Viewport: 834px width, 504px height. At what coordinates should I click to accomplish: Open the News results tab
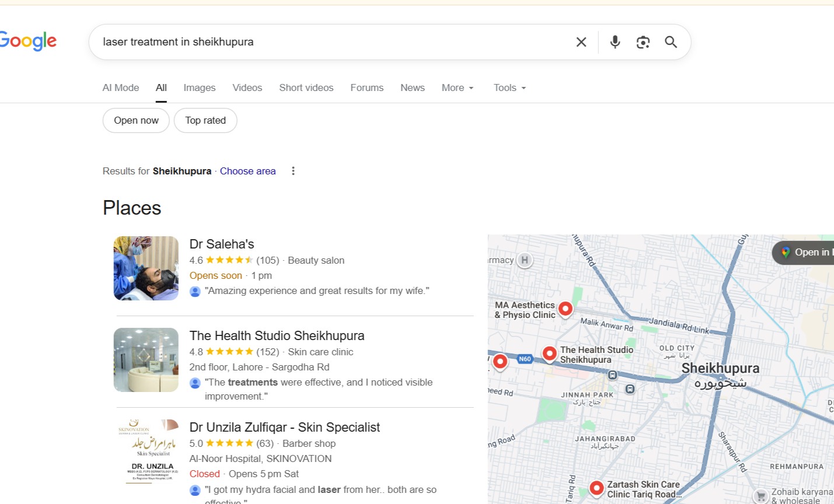point(412,88)
